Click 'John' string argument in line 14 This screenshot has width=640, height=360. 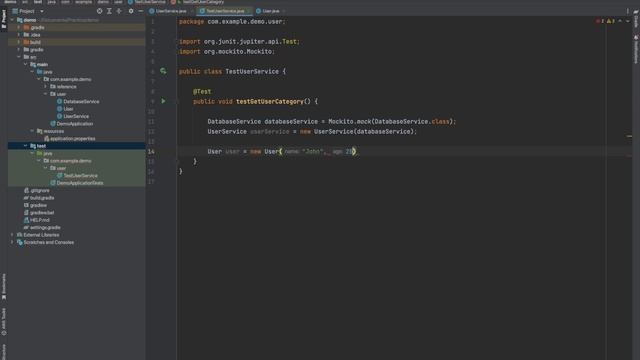313,151
